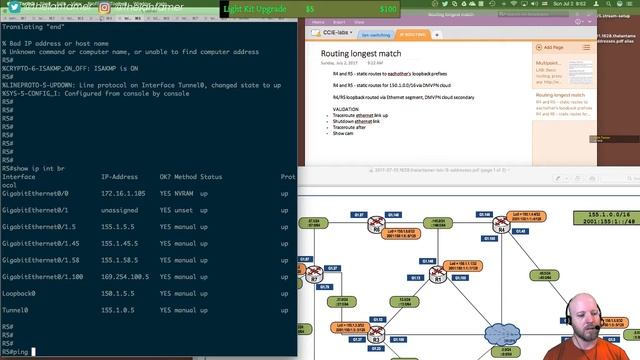Open the Multipoint page in the page list
Image resolution: width=640 pixels, height=360 pixels.
[x=563, y=72]
